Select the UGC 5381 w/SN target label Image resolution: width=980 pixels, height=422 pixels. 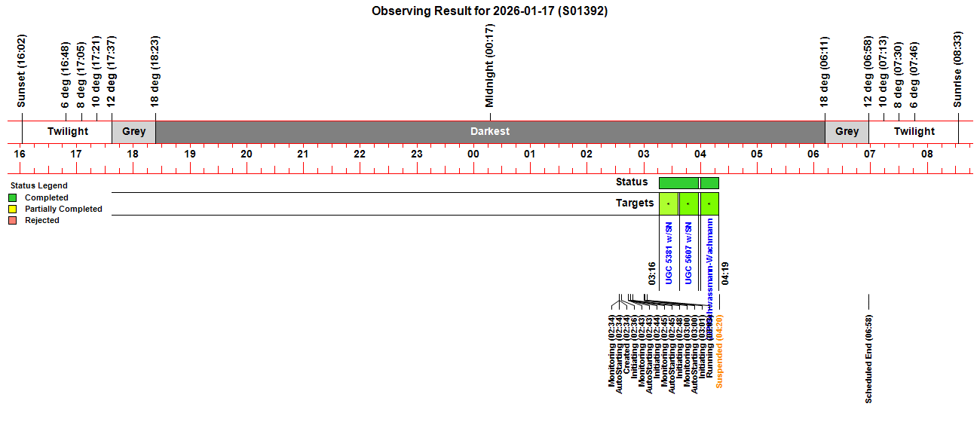[669, 253]
